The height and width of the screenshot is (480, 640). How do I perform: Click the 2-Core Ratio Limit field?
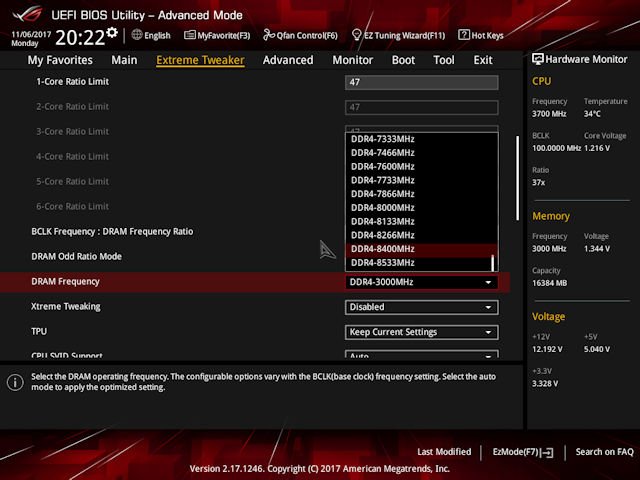421,107
